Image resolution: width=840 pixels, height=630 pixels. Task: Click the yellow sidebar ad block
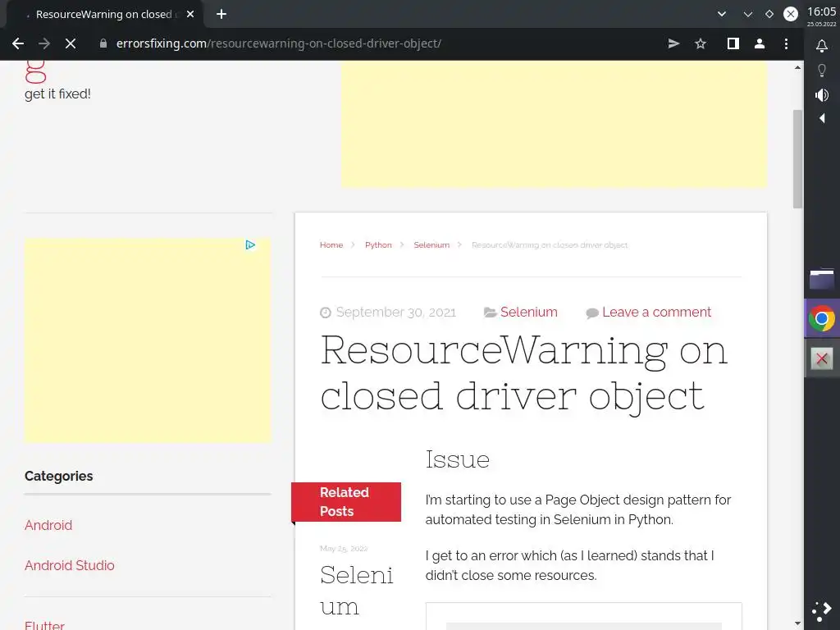(148, 340)
